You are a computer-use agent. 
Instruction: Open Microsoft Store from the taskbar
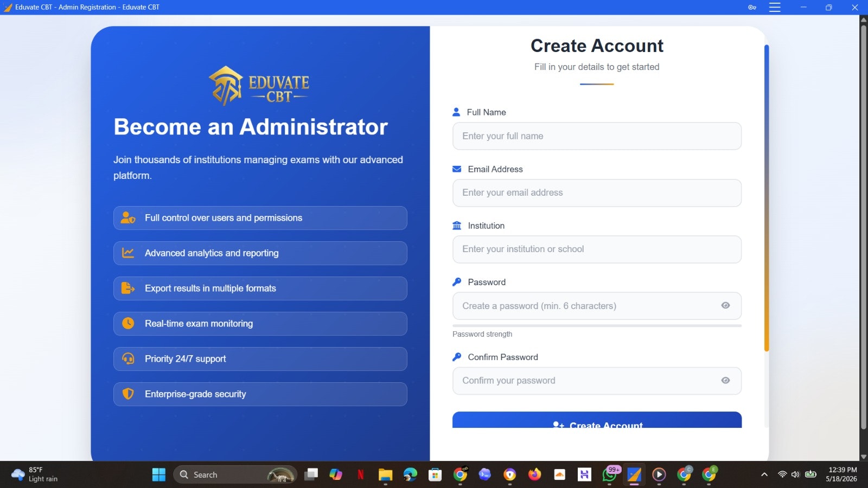(435, 475)
